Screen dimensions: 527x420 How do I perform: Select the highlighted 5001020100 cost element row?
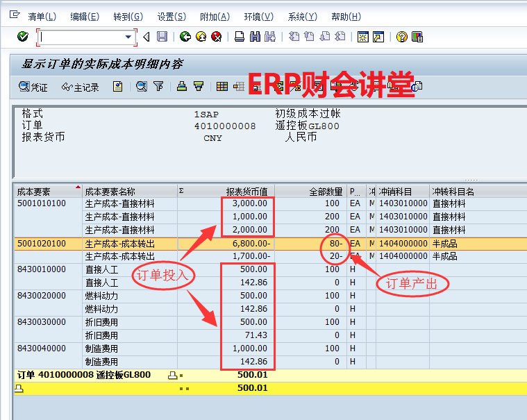click(x=42, y=244)
